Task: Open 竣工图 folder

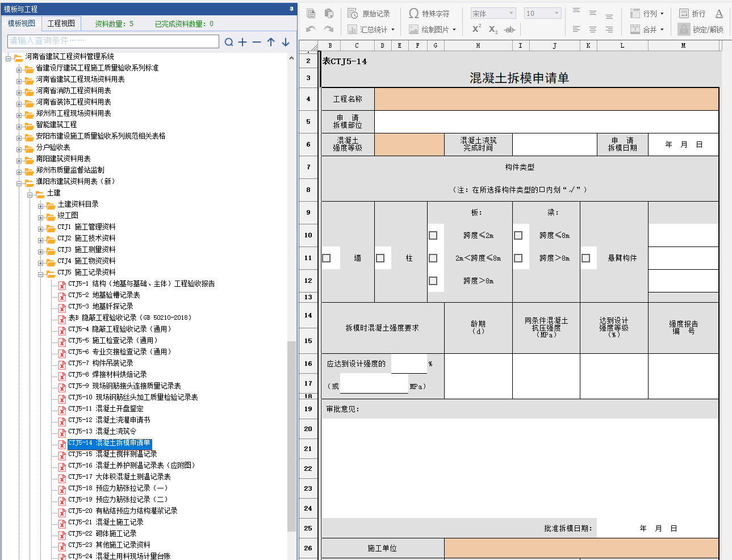Action: click(68, 216)
